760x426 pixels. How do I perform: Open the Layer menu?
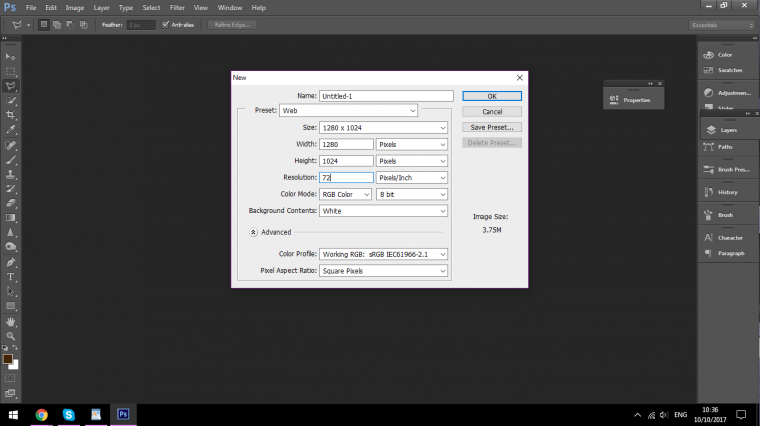[101, 8]
